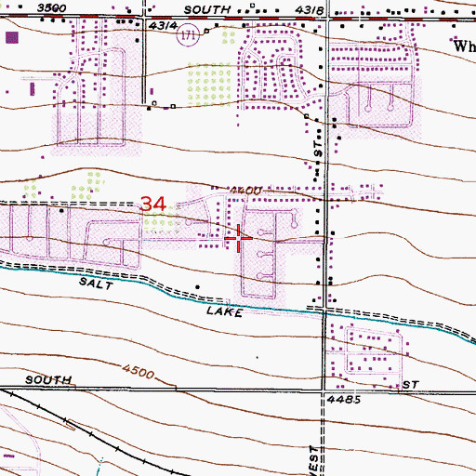Image resolution: width=476 pixels, height=476 pixels.
Task: Click the red crosshair marker at map center
Action: 238,238
